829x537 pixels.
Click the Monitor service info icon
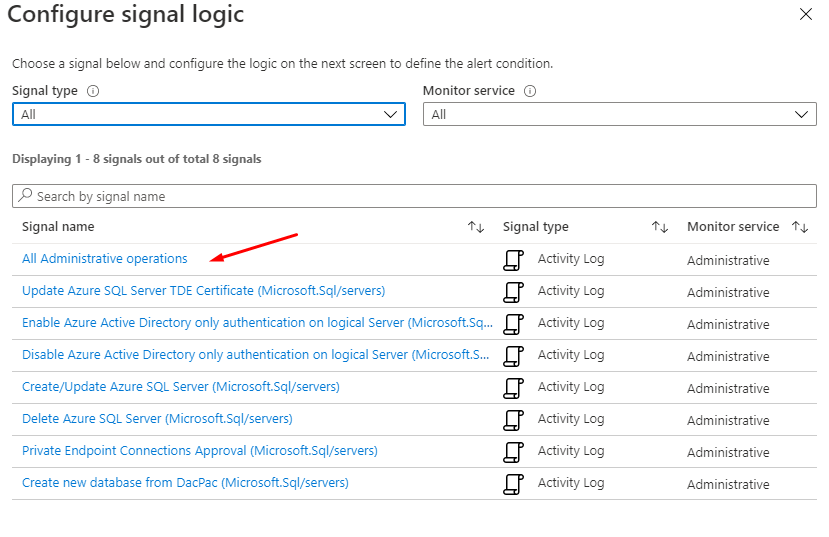(530, 91)
